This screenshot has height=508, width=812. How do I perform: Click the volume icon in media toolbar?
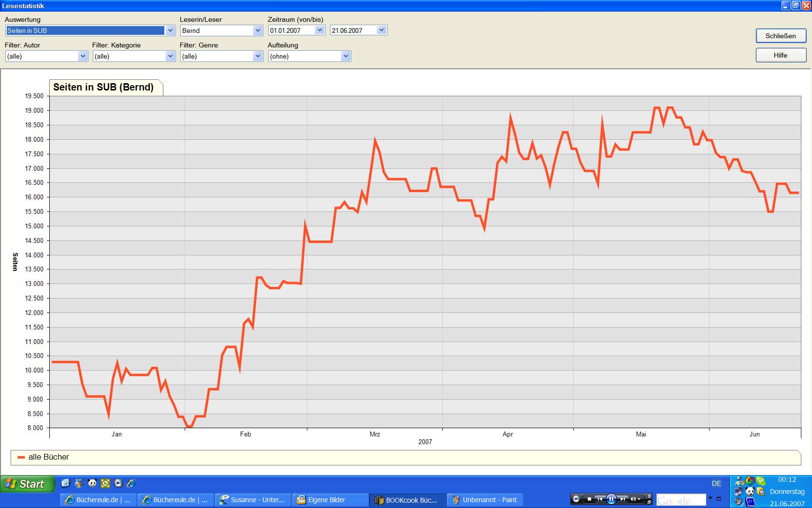[x=634, y=499]
